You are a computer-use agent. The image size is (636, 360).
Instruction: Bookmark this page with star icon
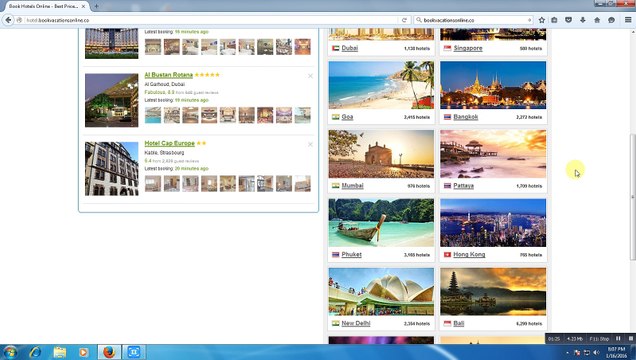coord(541,20)
